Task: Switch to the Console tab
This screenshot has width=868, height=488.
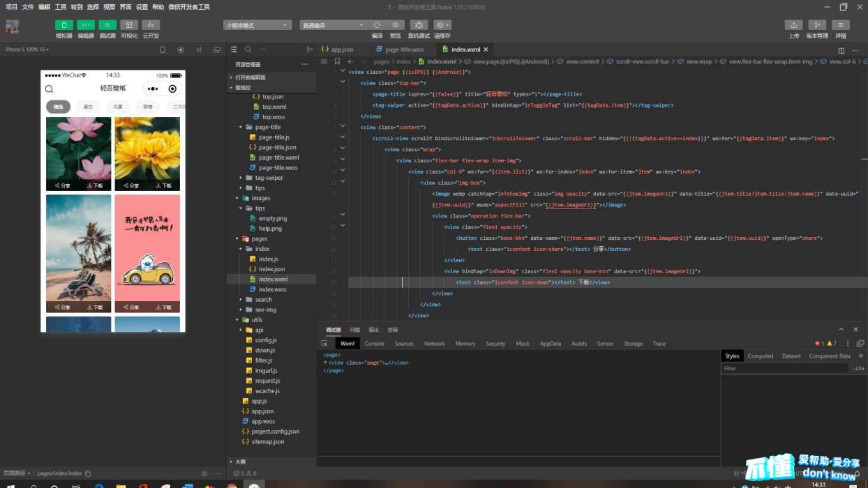Action: coord(374,344)
